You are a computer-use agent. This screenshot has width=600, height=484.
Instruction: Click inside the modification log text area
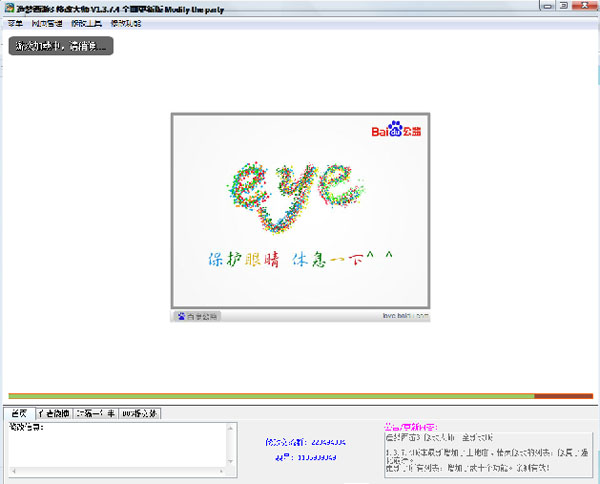pos(118,445)
